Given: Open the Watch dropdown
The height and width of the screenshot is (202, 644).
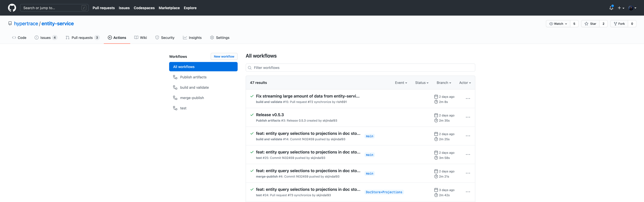Looking at the screenshot, I should click(x=558, y=24).
